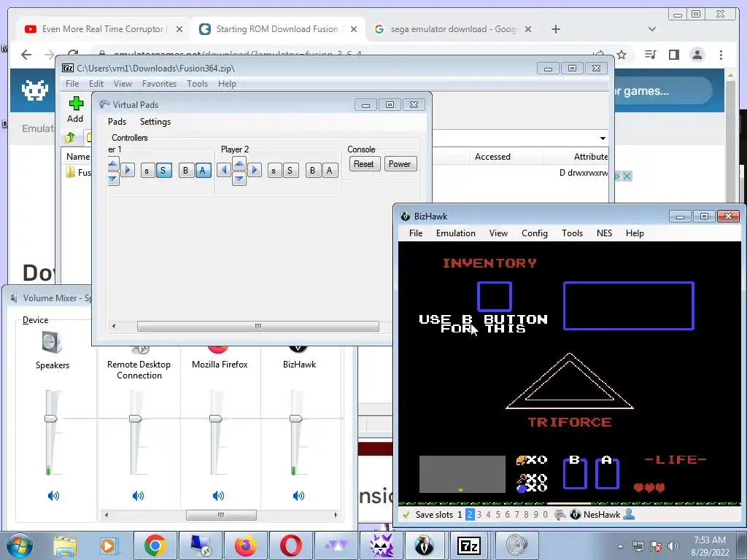Click the Console Reset button
This screenshot has height=560, width=747.
(363, 164)
